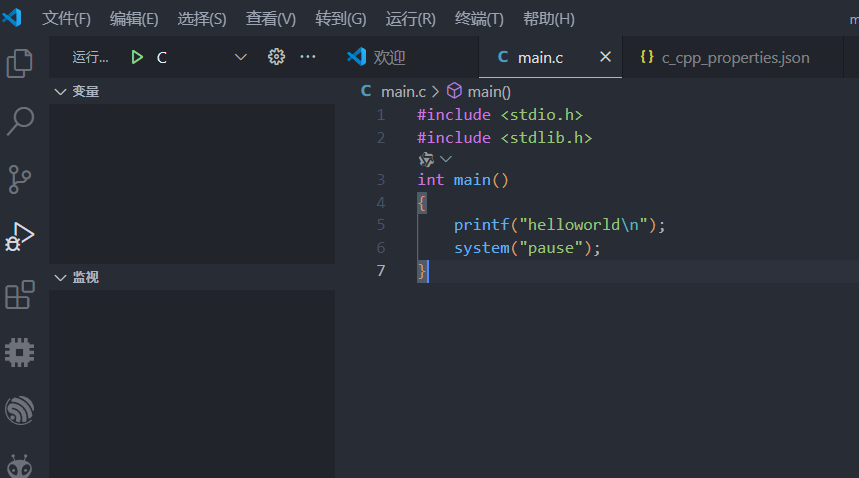The width and height of the screenshot is (859, 478).
Task: Open launch.json with the gear icon
Action: pos(277,57)
